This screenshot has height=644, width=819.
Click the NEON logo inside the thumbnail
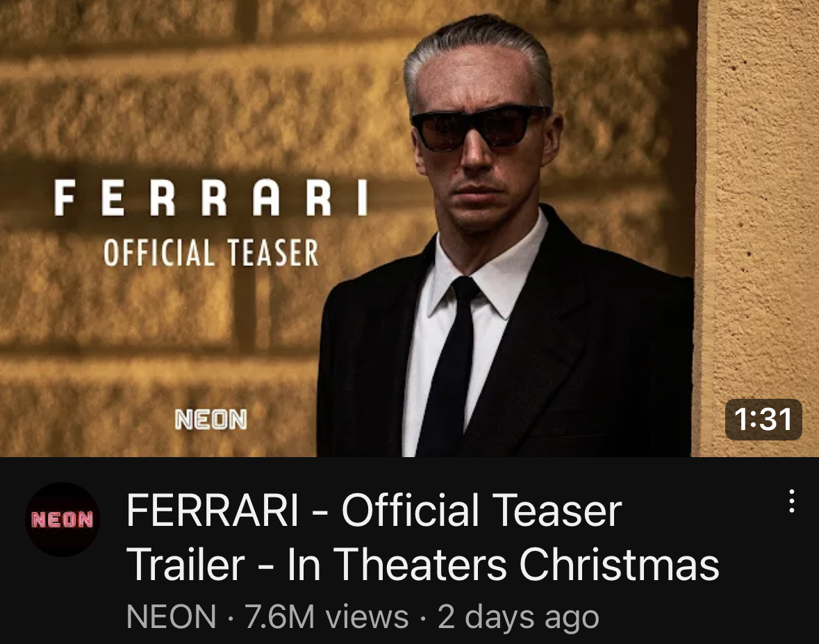pos(211,420)
